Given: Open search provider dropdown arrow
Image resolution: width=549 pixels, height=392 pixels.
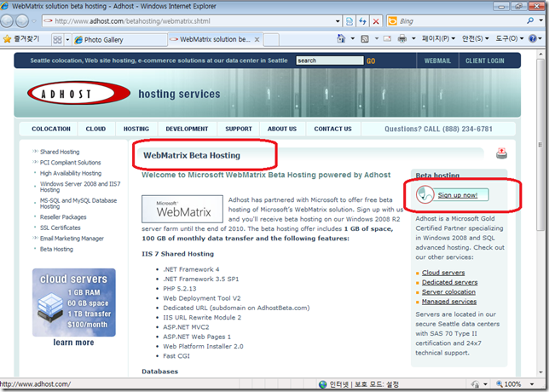Looking at the screenshot, I should point(541,21).
